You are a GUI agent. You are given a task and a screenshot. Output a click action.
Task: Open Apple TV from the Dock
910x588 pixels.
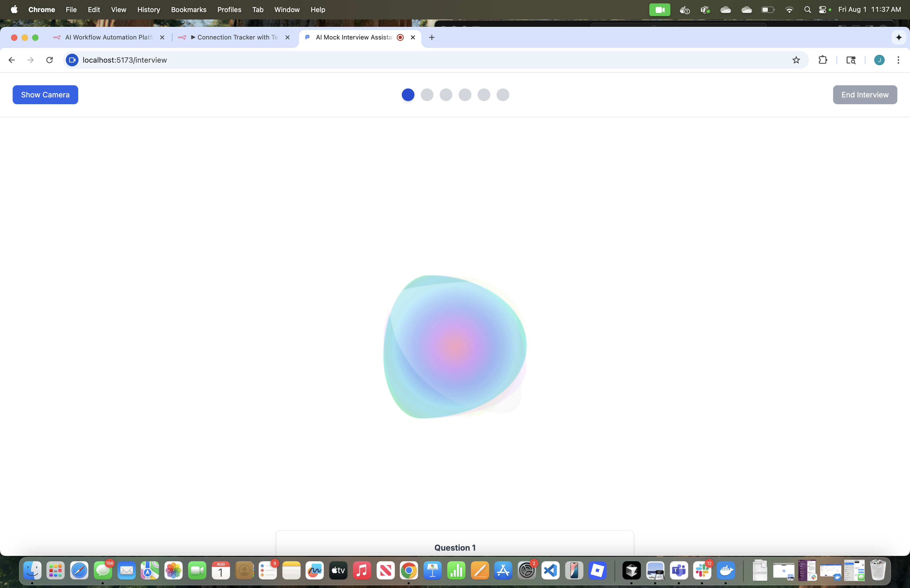click(338, 570)
